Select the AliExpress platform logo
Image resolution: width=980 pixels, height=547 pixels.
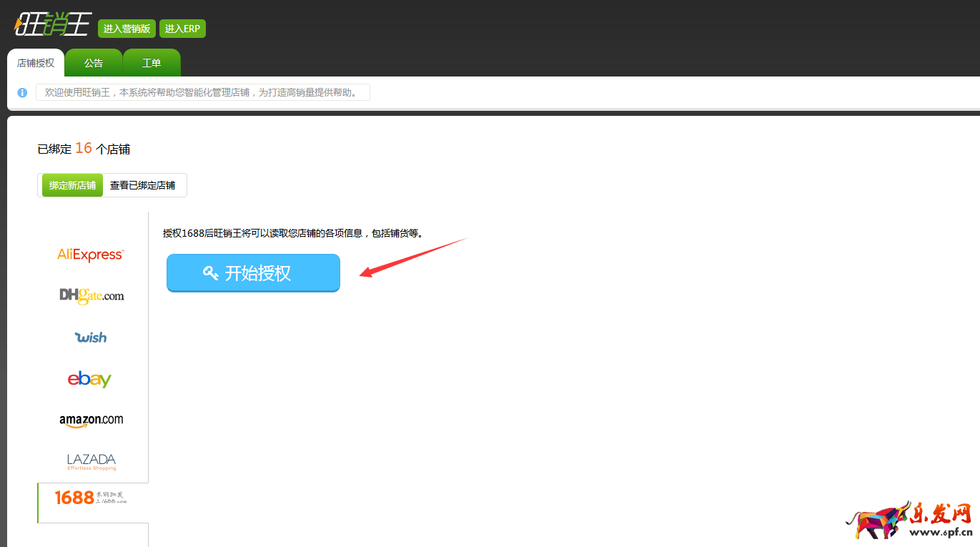[x=91, y=255]
